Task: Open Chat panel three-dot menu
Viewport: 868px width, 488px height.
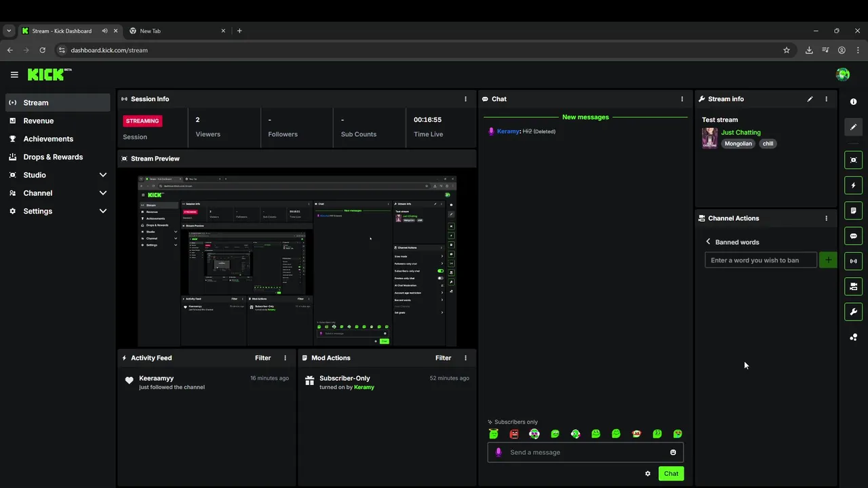Action: [682, 99]
